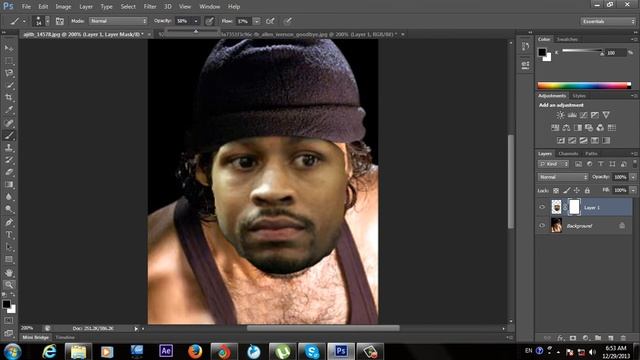Open the History panel icon
The height and width of the screenshot is (360, 640).
tap(525, 47)
